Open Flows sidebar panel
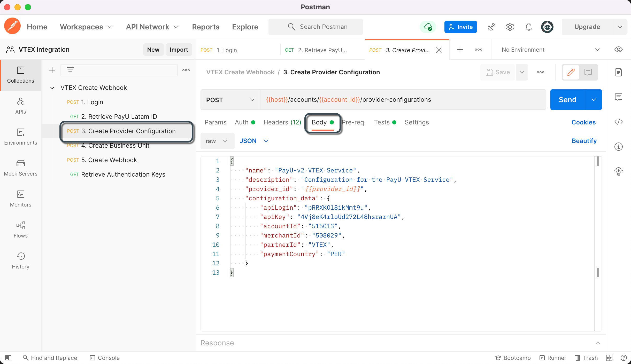This screenshot has width=631, height=364. coord(21,230)
